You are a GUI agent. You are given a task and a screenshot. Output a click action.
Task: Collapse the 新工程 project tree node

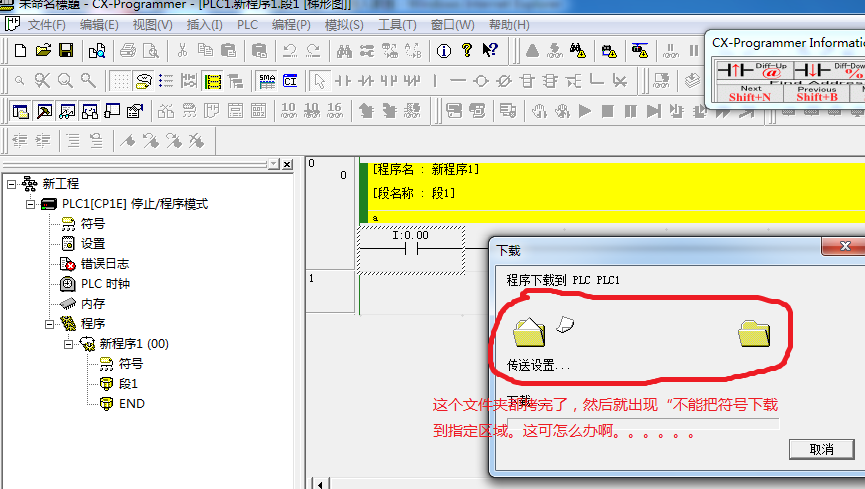point(11,184)
